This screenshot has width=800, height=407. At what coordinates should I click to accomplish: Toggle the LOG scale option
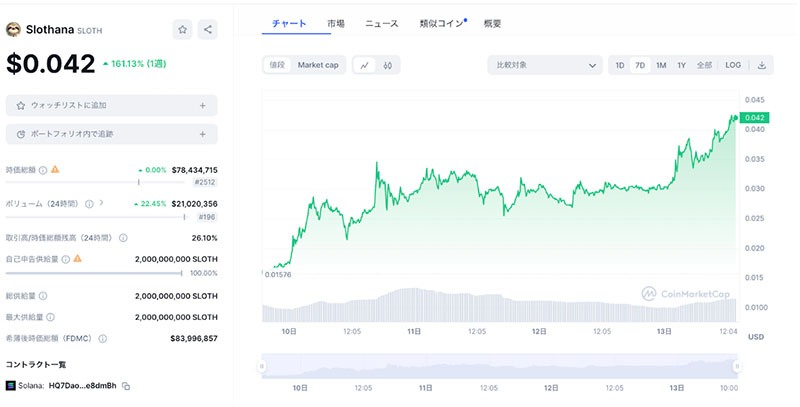pos(733,65)
